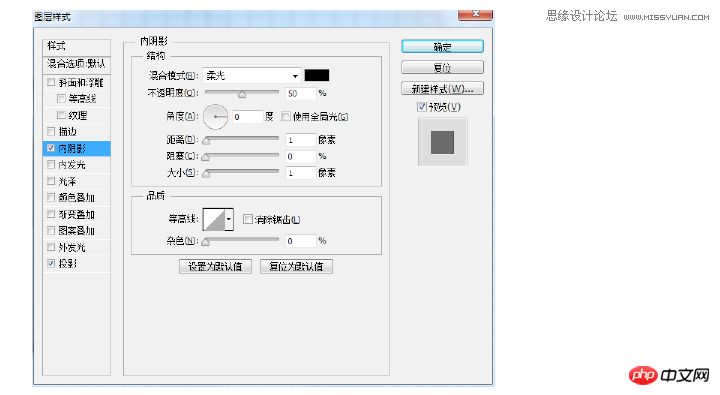Click 复位为默认值 button
This screenshot has height=395, width=720.
[x=296, y=266]
